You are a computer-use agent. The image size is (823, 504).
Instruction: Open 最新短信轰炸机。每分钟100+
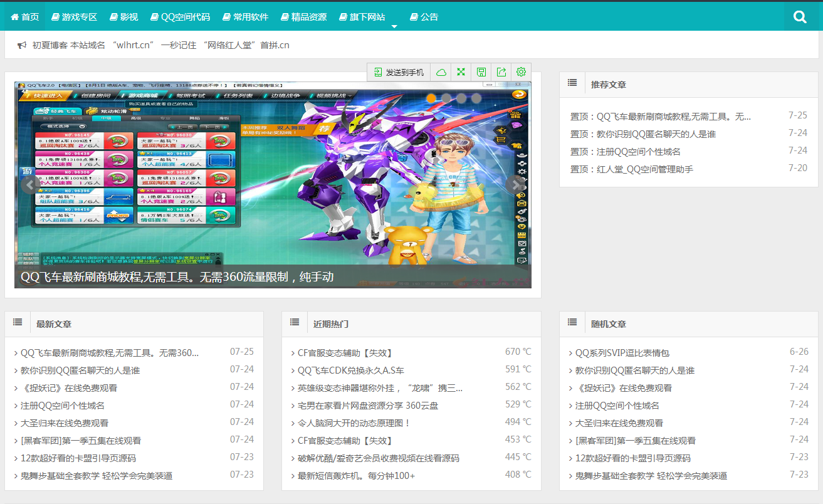tap(357, 476)
